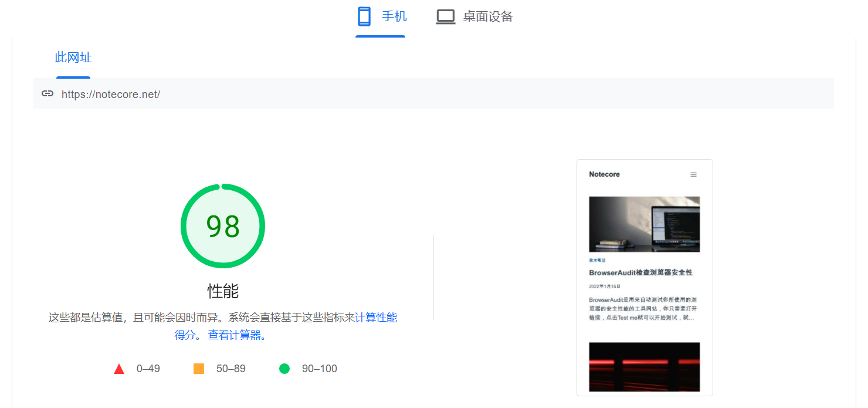Image resolution: width=868 pixels, height=408 pixels.
Task: Click the desktop monitor icon
Action: click(446, 17)
